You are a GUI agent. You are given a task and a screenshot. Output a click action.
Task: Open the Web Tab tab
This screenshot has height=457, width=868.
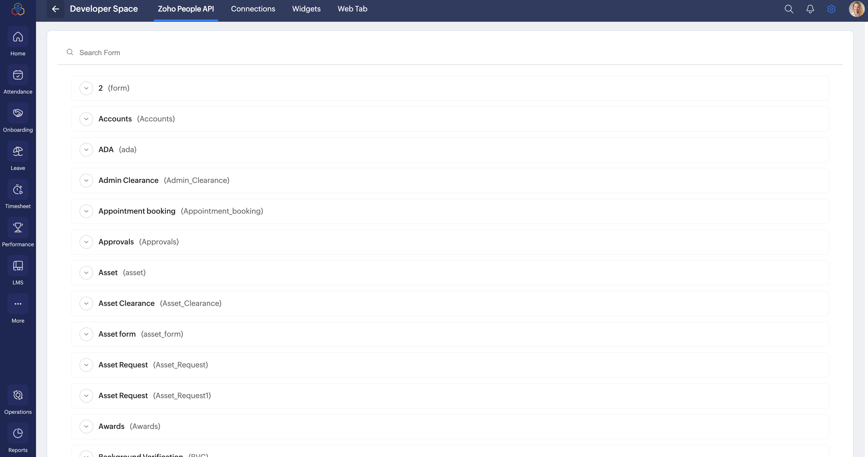pyautogui.click(x=352, y=9)
